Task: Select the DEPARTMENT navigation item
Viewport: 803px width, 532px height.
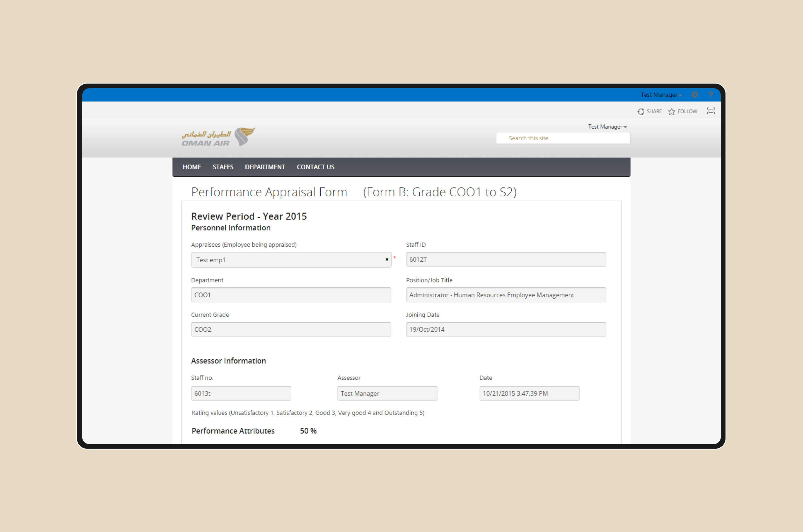Action: pyautogui.click(x=265, y=167)
